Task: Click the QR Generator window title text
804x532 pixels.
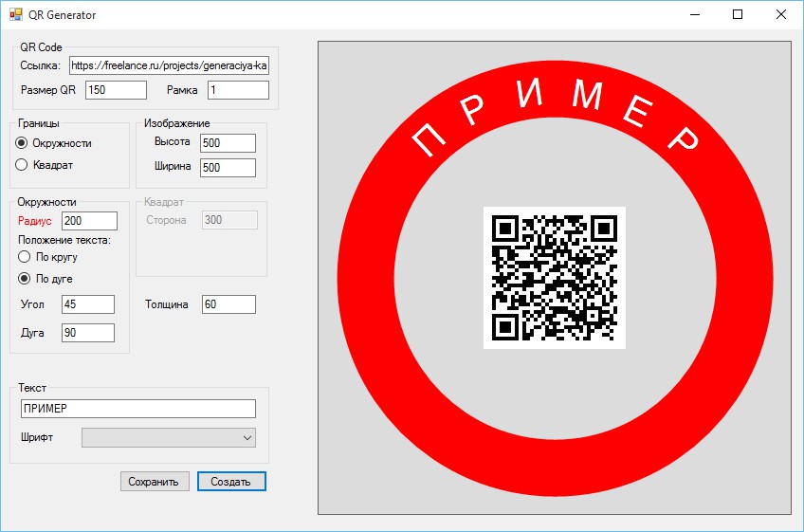Action: 62,15
